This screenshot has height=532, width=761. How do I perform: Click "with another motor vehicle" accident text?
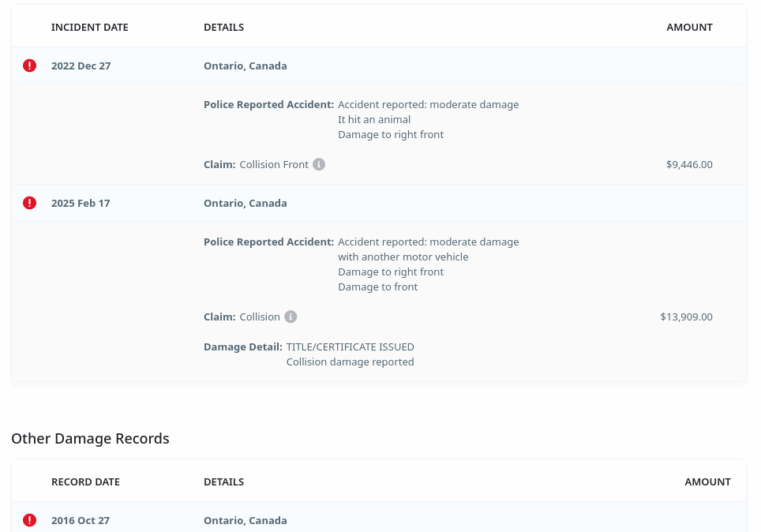[x=403, y=257]
